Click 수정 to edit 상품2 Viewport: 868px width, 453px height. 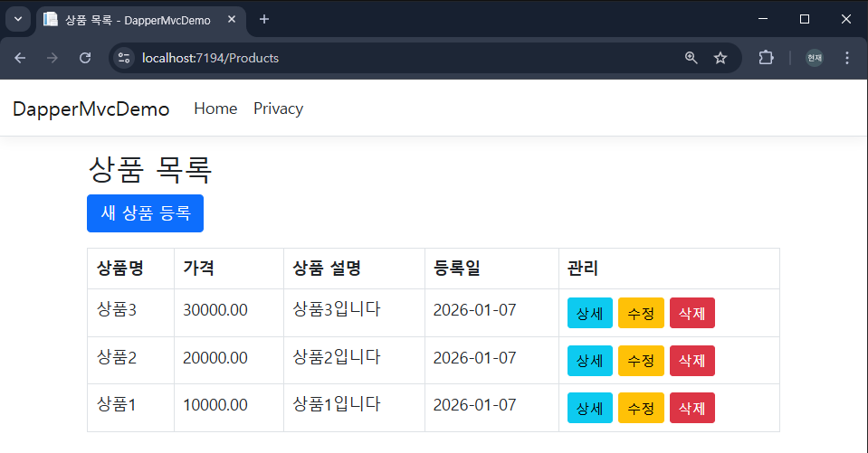(641, 360)
